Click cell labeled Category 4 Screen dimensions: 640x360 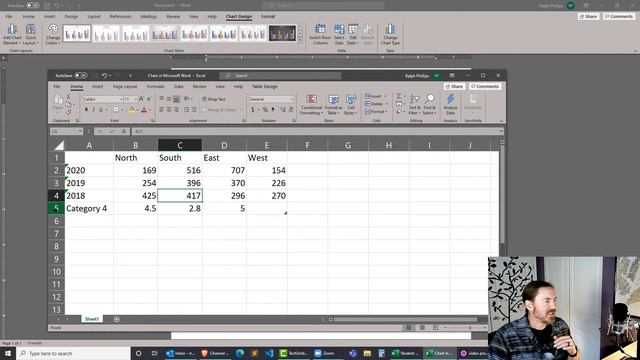coord(89,209)
